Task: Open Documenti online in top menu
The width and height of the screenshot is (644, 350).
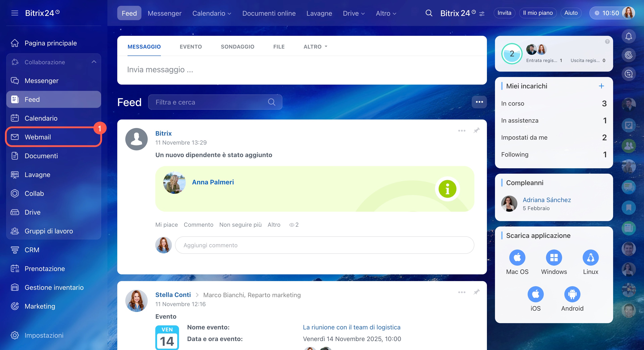Action: pyautogui.click(x=269, y=13)
